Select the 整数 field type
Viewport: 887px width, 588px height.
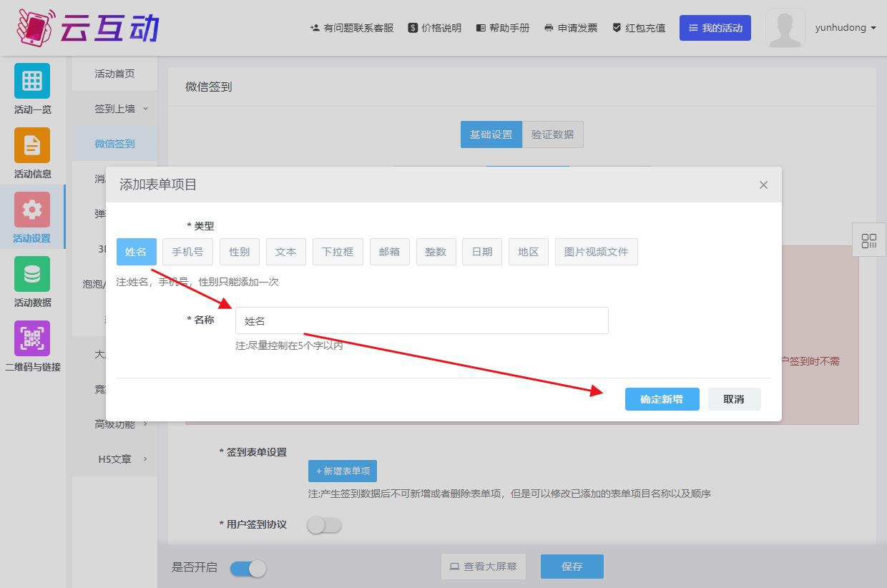click(436, 252)
